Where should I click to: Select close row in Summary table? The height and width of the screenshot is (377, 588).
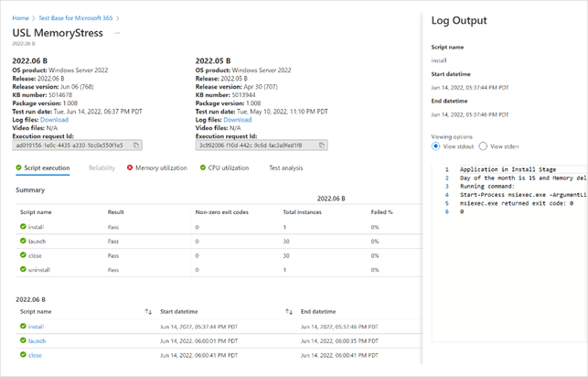coord(219,255)
